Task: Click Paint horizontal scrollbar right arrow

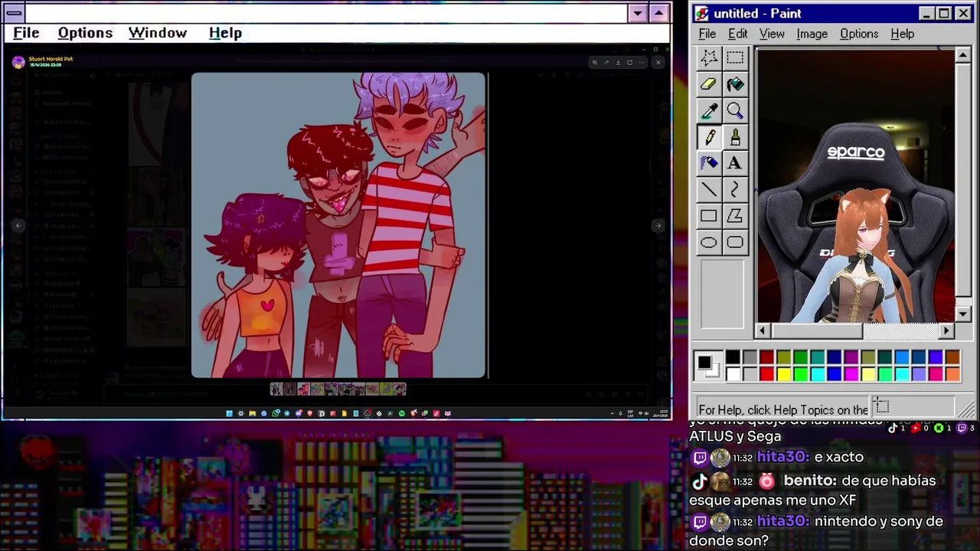Action: tap(947, 331)
